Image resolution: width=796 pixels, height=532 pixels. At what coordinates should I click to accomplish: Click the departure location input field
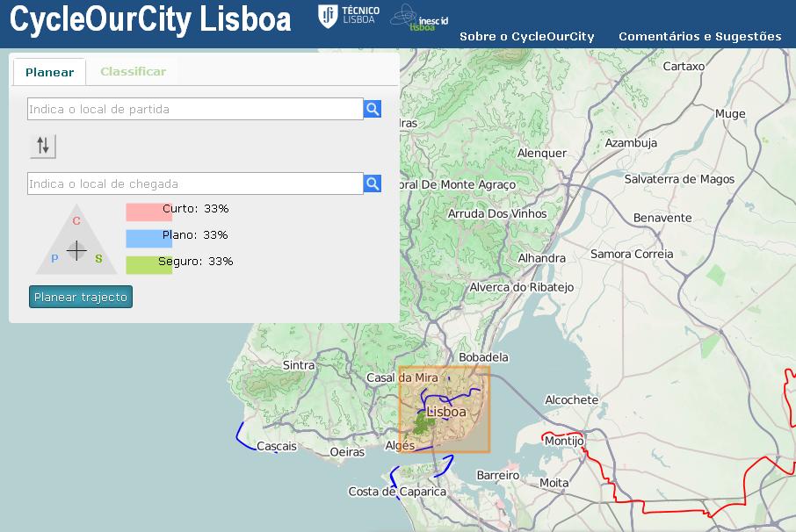coord(195,109)
